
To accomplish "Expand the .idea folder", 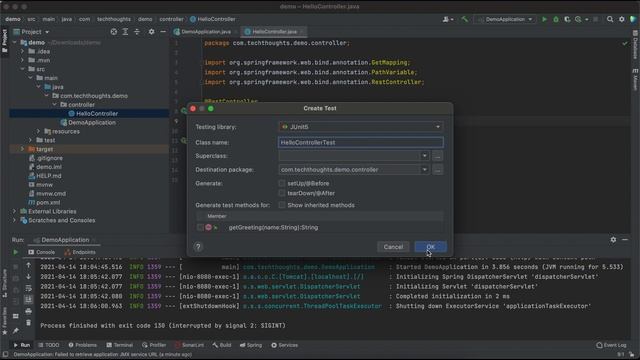I will (22, 51).
